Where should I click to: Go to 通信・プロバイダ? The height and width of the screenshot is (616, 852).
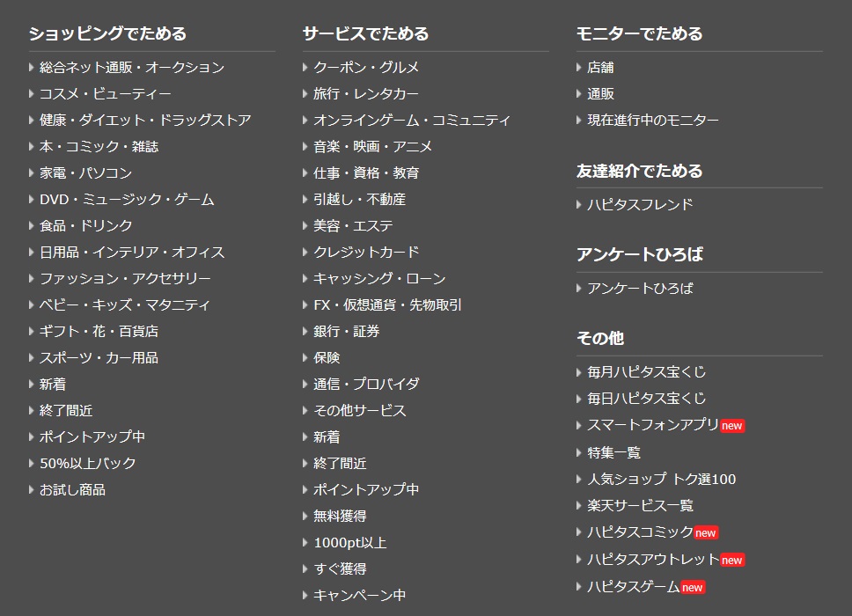click(x=366, y=384)
